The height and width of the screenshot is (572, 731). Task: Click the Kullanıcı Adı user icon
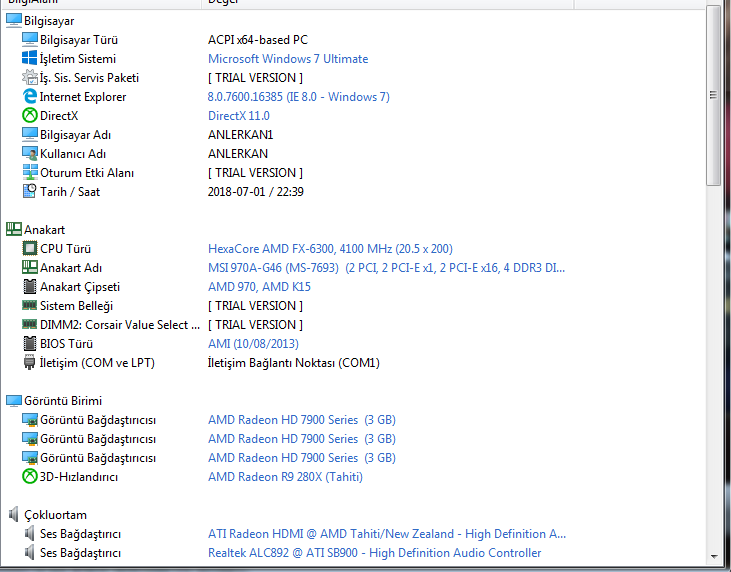click(x=30, y=153)
